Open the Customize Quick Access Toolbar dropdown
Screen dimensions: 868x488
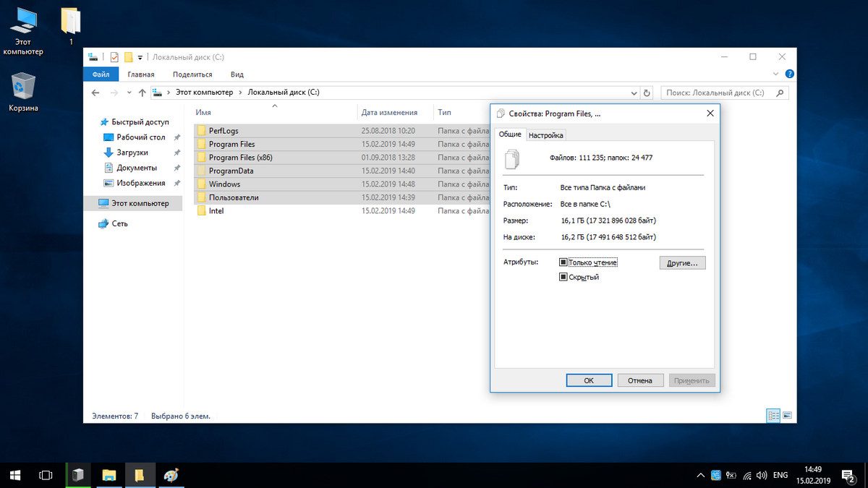click(140, 57)
